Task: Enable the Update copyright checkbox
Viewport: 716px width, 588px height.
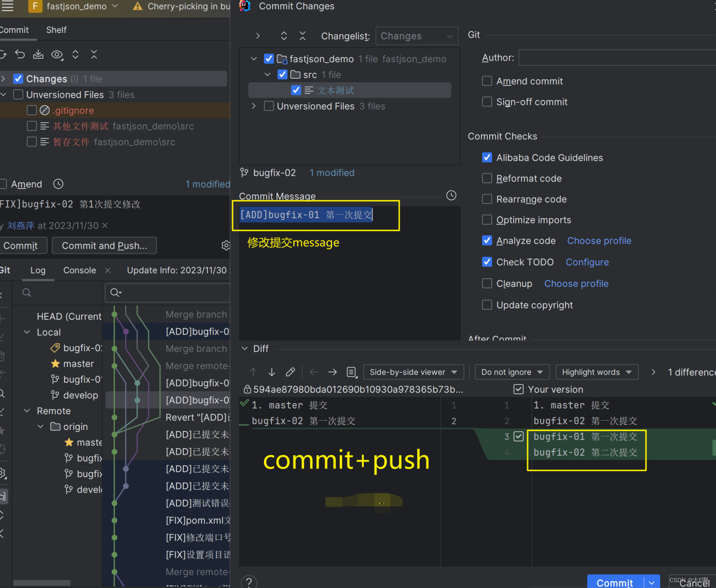Action: point(487,304)
